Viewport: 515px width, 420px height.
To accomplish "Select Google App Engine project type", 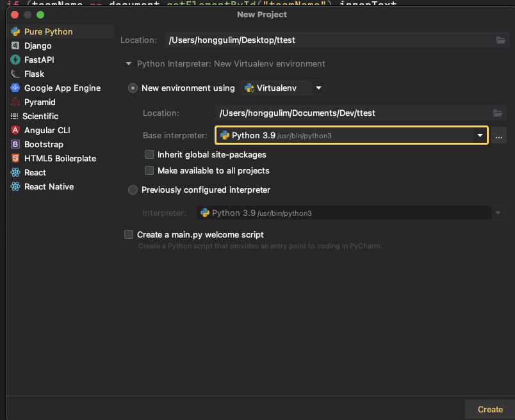I will tap(61, 88).
